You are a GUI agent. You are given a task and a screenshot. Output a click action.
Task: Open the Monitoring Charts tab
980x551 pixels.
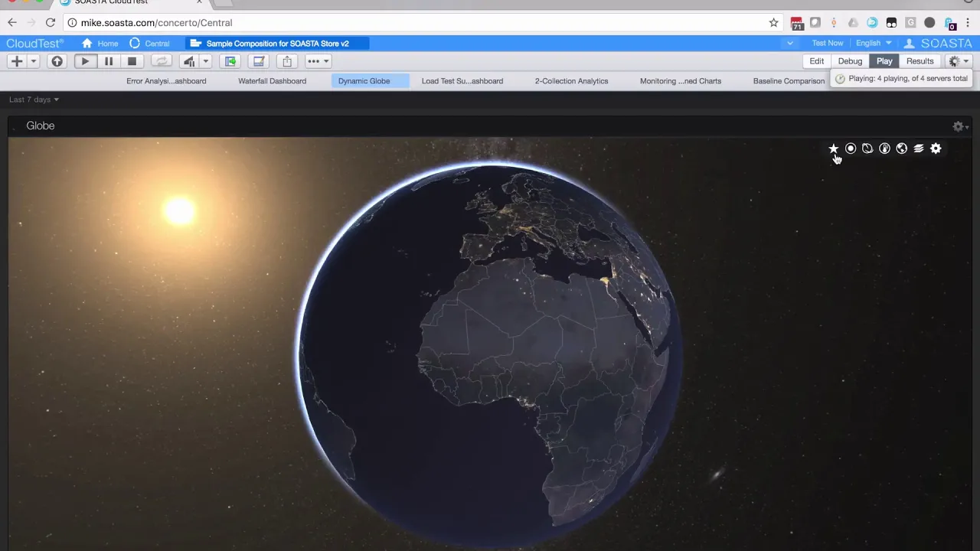click(681, 81)
